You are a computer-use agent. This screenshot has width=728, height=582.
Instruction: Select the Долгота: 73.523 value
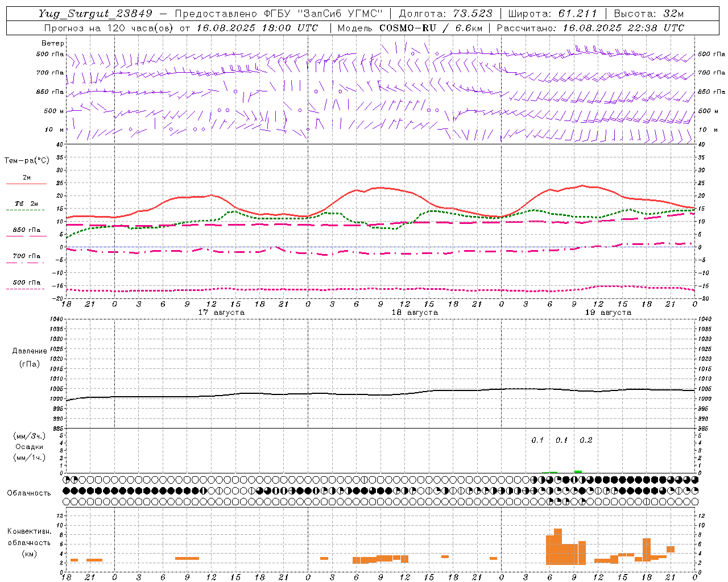coord(445,14)
